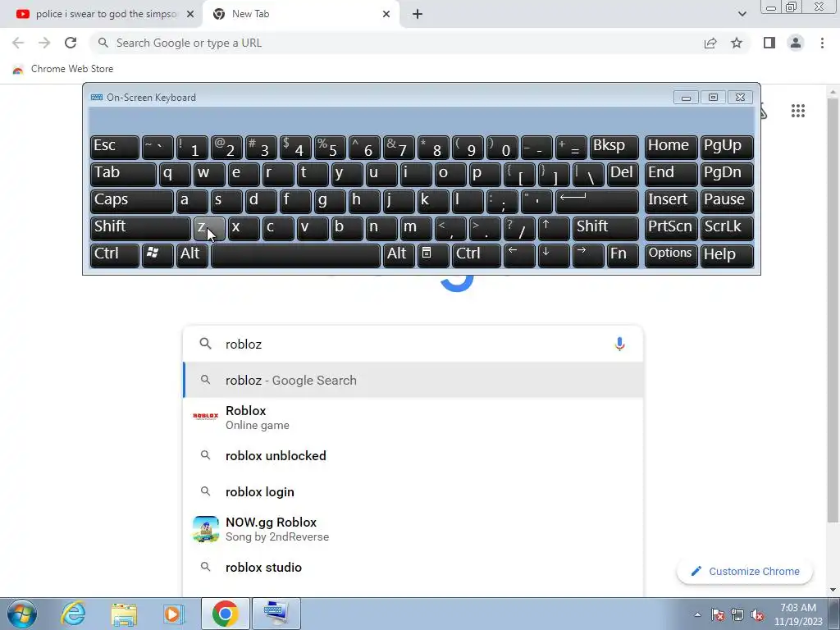840x630 pixels.
Task: Click the x key on On-Screen Keyboard
Action: point(244,228)
